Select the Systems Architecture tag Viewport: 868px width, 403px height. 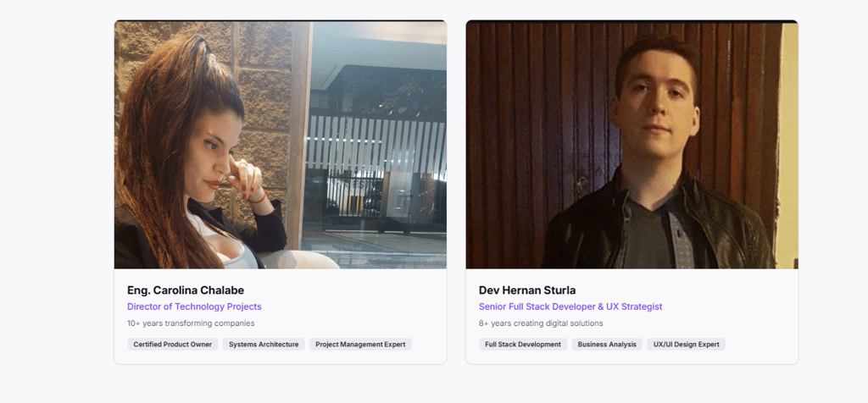(x=264, y=345)
